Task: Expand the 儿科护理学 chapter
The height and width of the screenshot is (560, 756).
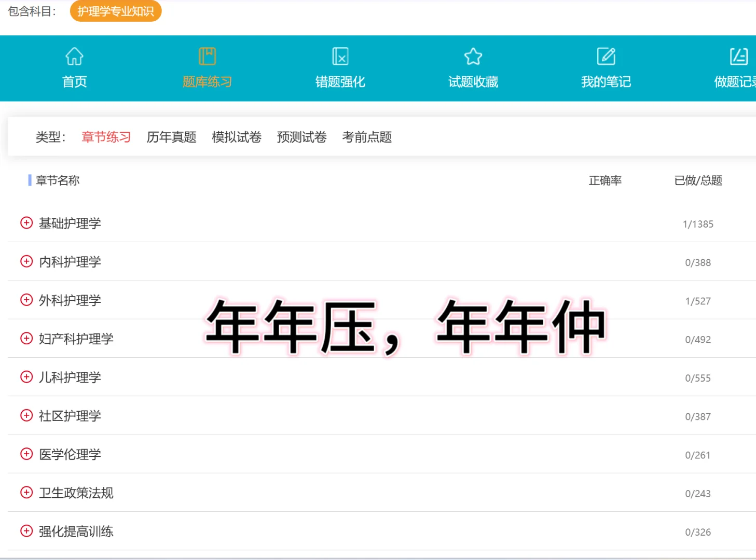Action: click(26, 377)
